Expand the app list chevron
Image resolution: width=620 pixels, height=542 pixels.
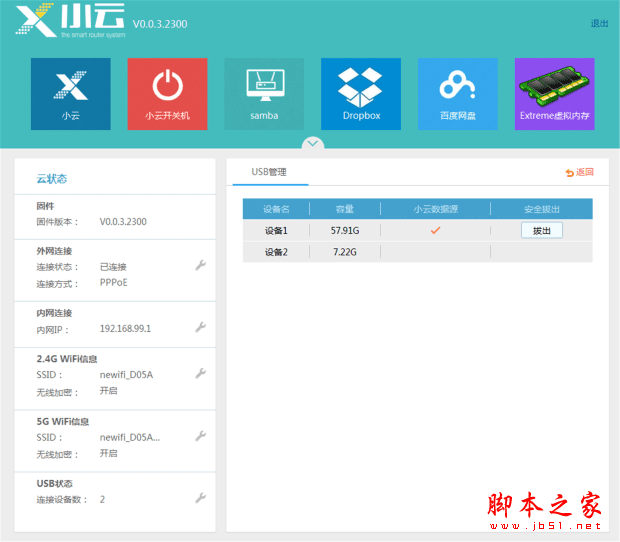tap(313, 143)
